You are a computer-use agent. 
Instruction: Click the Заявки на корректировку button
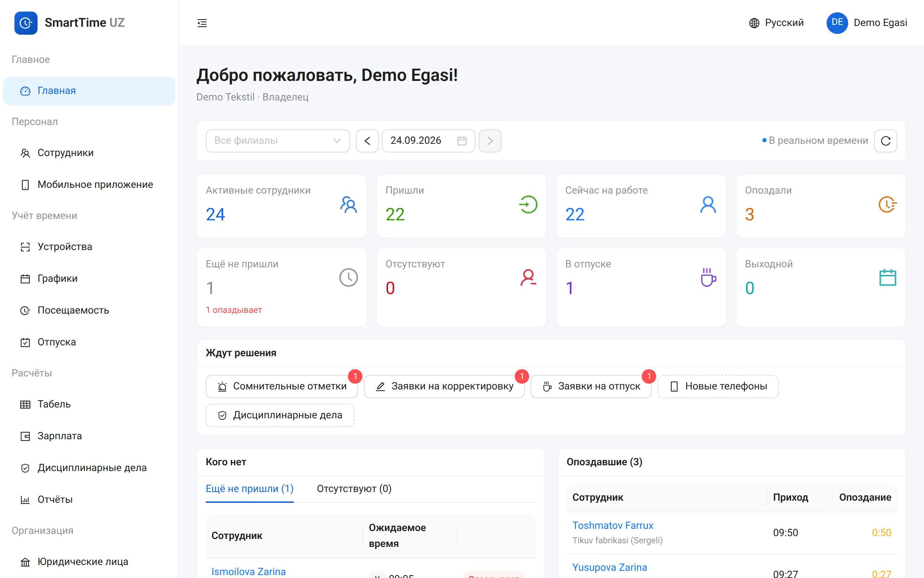tap(444, 387)
